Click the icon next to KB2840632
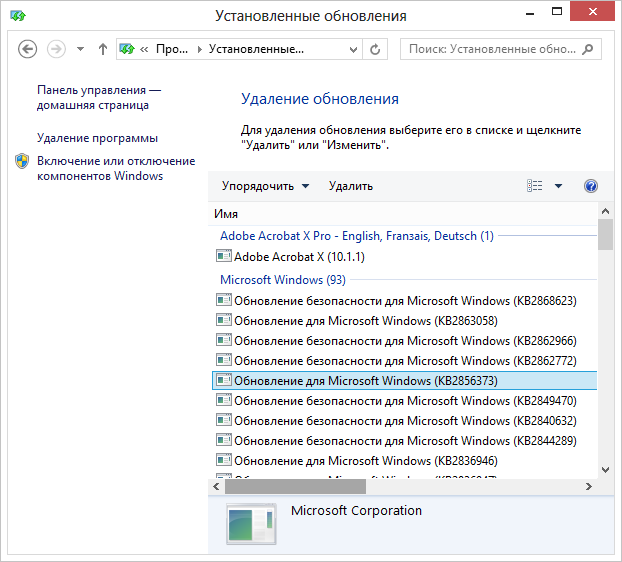The height and width of the screenshot is (562, 622). pos(224,420)
